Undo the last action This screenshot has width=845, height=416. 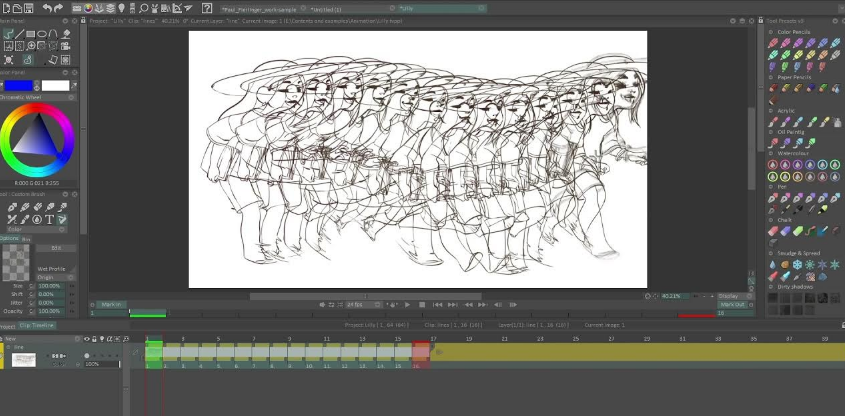[x=47, y=8]
